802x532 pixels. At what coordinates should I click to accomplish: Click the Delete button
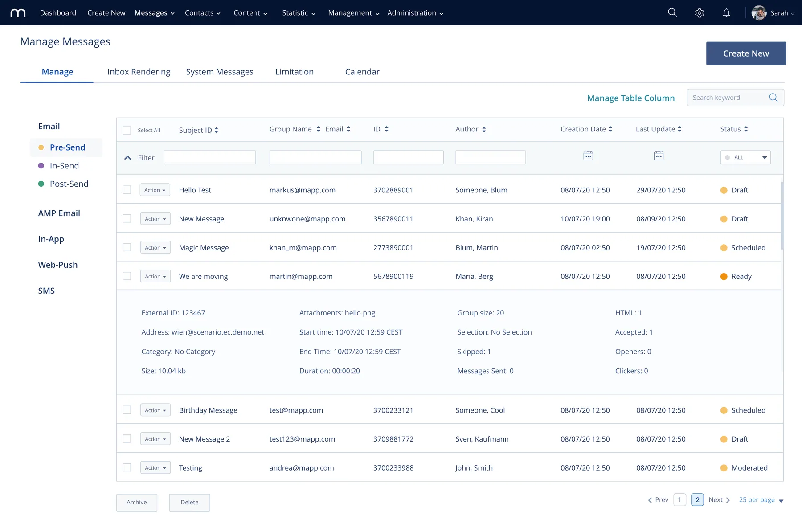coord(189,502)
